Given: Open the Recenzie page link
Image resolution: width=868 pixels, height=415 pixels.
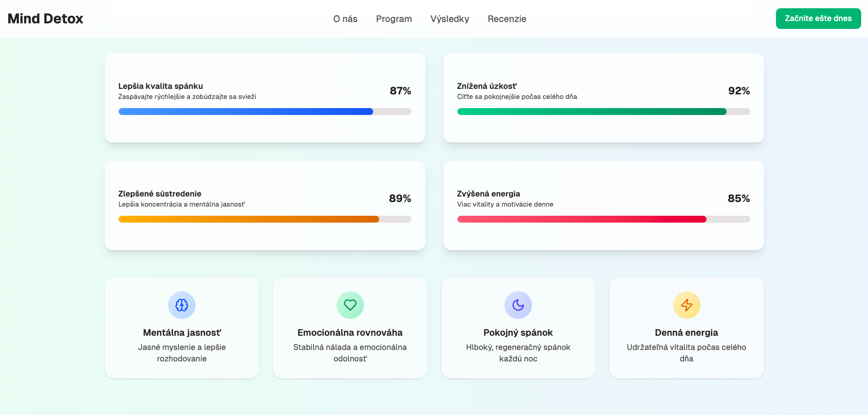Looking at the screenshot, I should (x=507, y=19).
